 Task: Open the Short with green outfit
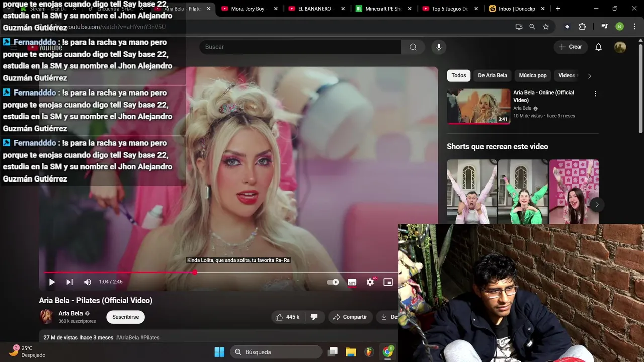point(523,192)
